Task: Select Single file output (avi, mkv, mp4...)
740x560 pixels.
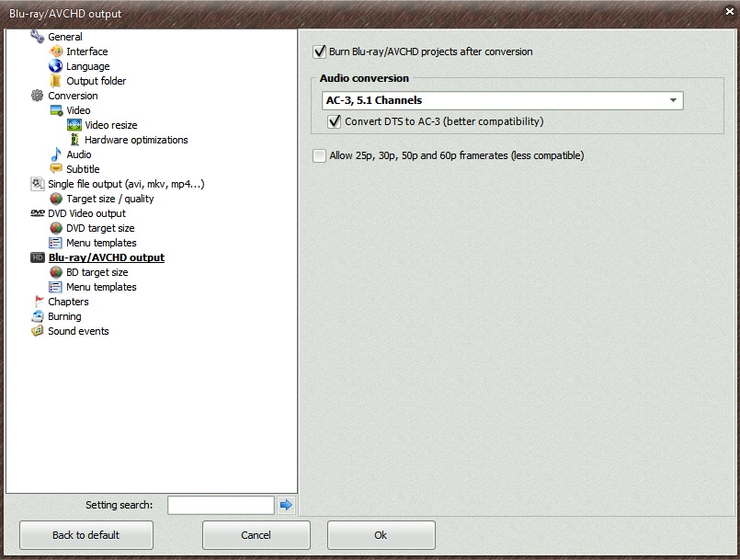Action: tap(126, 184)
